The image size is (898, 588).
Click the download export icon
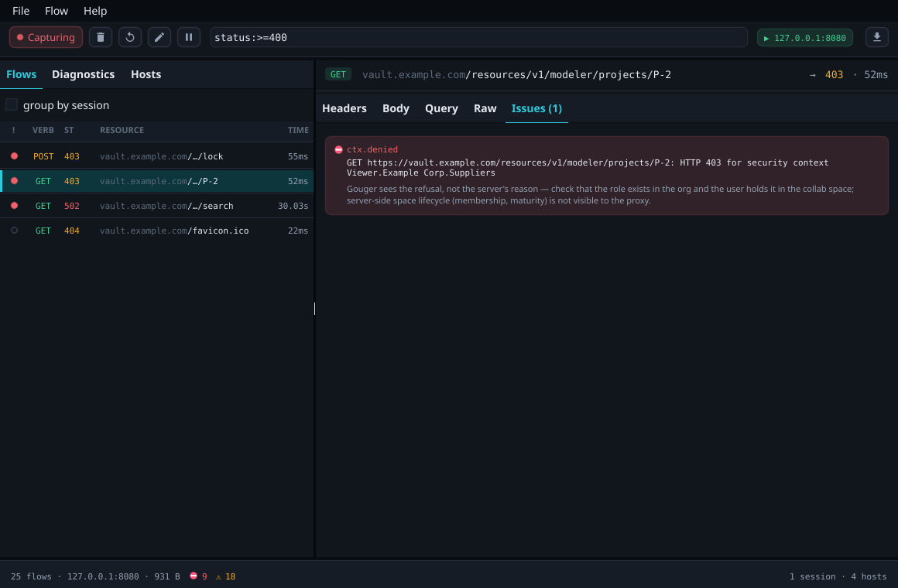click(877, 37)
